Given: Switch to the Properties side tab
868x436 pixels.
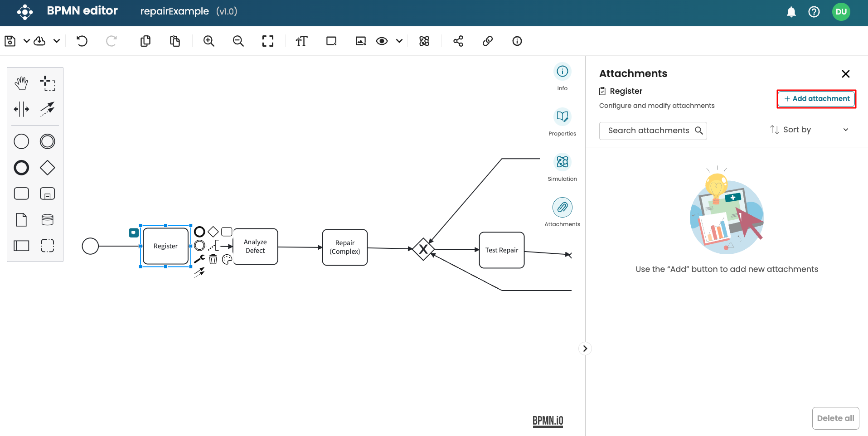Looking at the screenshot, I should 562,121.
